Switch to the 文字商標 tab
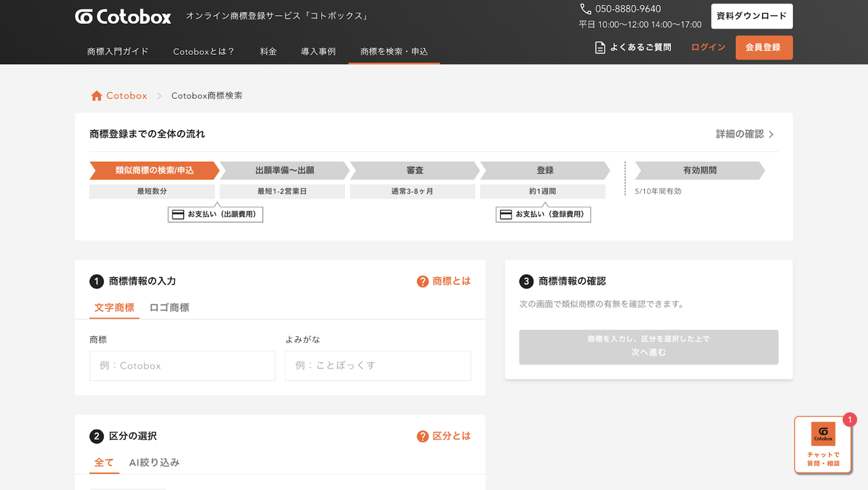 [x=115, y=308]
